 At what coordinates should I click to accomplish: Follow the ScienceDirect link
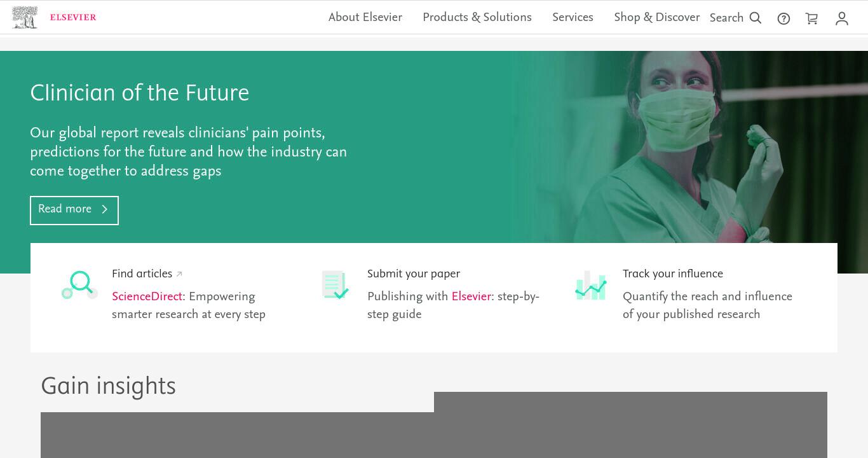pyautogui.click(x=147, y=297)
